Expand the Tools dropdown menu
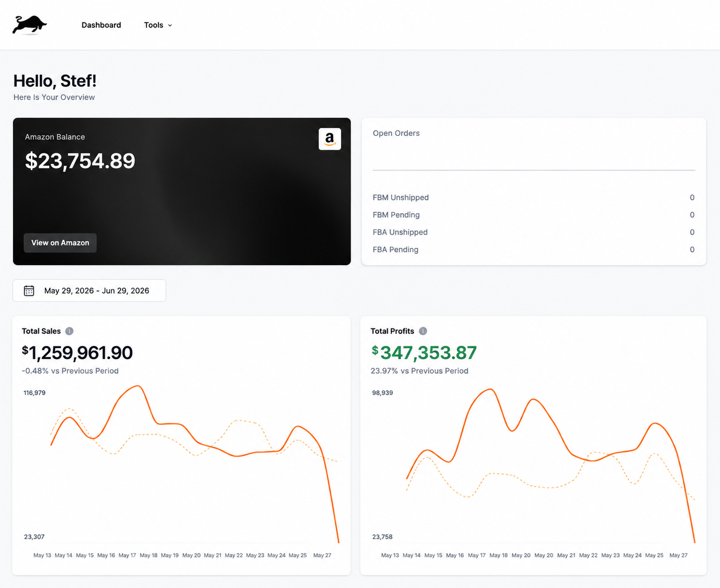The width and height of the screenshot is (720, 588). 158,25
